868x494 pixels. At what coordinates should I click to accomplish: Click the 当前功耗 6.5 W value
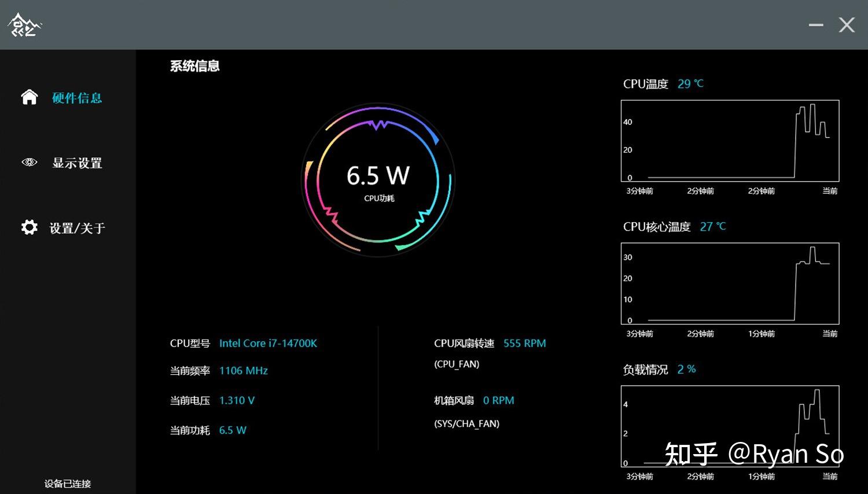(233, 430)
